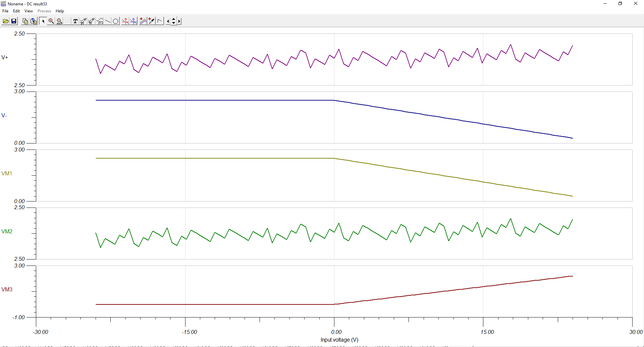
Task: Open the File menu
Action: pyautogui.click(x=5, y=11)
